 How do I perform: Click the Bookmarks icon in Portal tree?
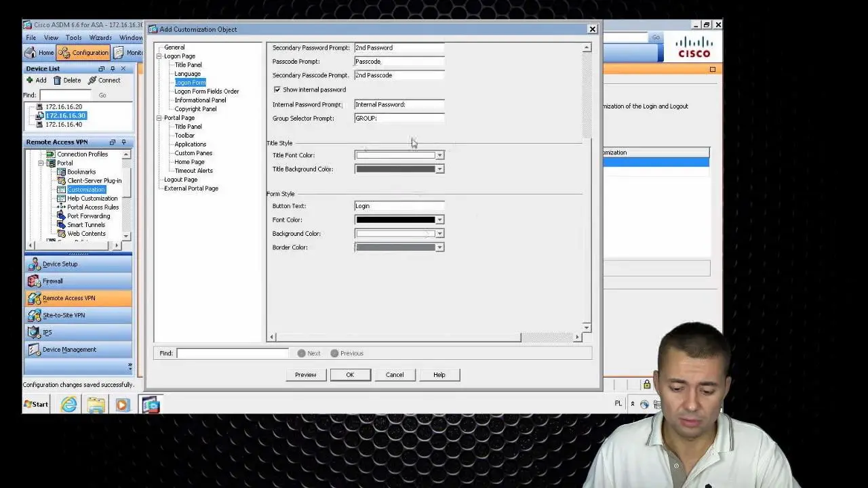pyautogui.click(x=61, y=171)
